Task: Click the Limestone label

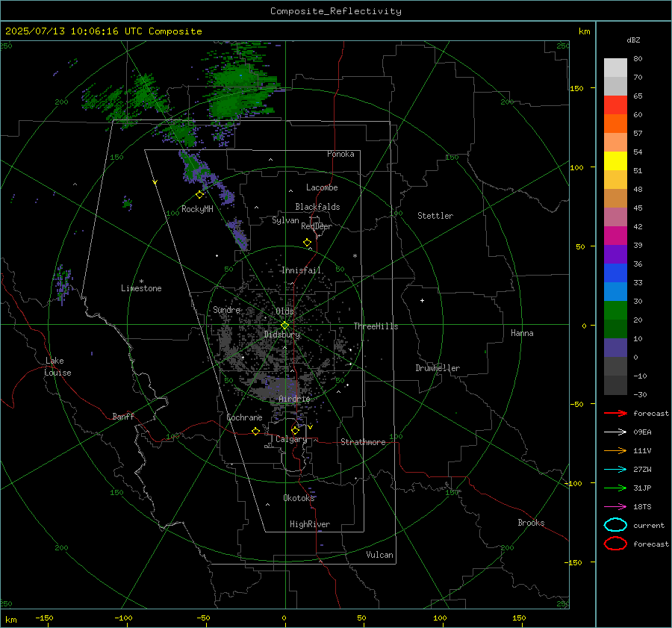Action: (x=141, y=288)
